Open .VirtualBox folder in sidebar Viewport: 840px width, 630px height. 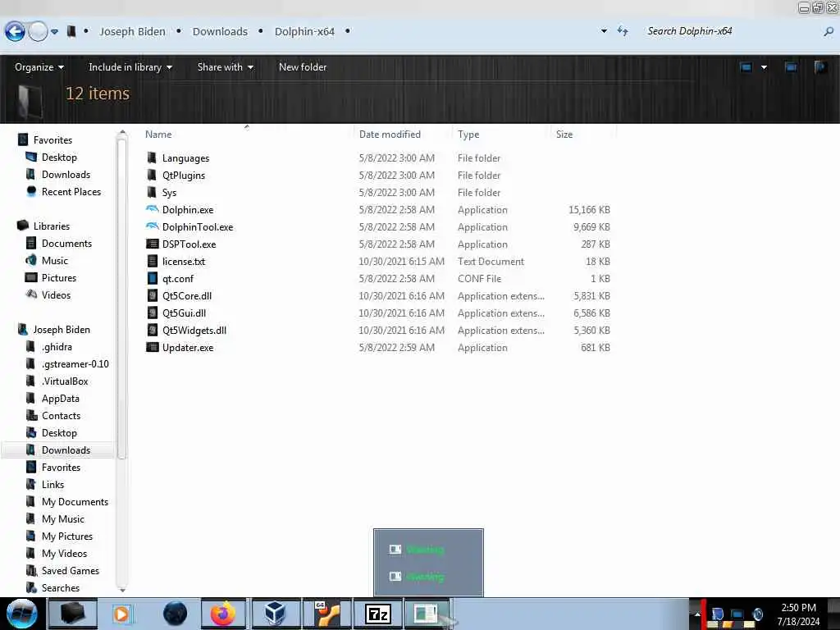(x=65, y=381)
